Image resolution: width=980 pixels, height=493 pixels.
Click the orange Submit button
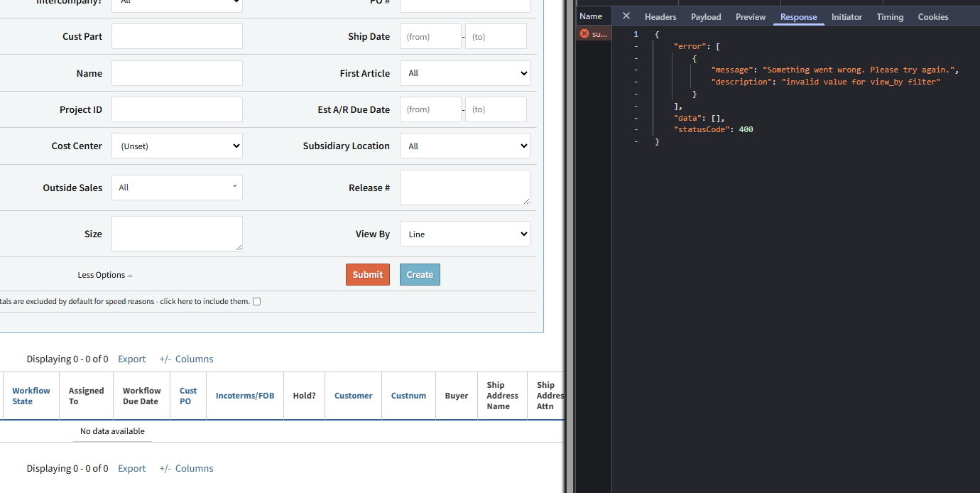pyautogui.click(x=368, y=274)
